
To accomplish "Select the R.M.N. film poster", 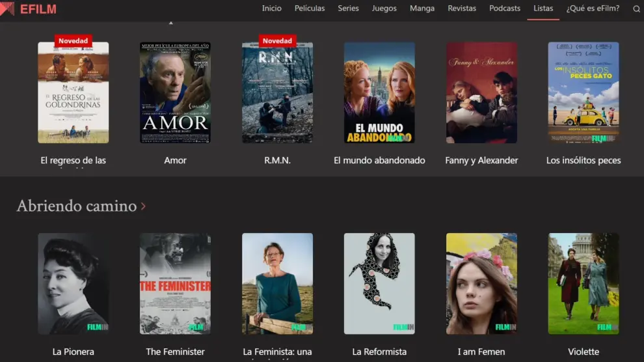I will (x=277, y=92).
